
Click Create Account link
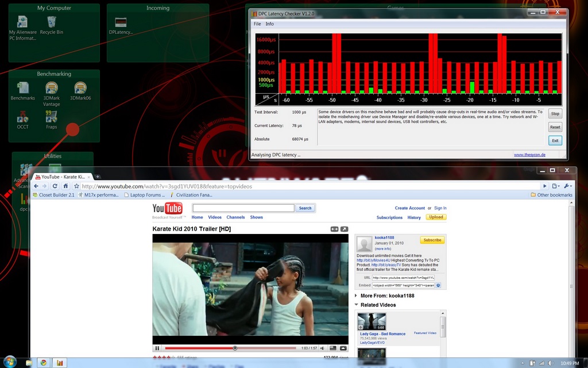410,208
